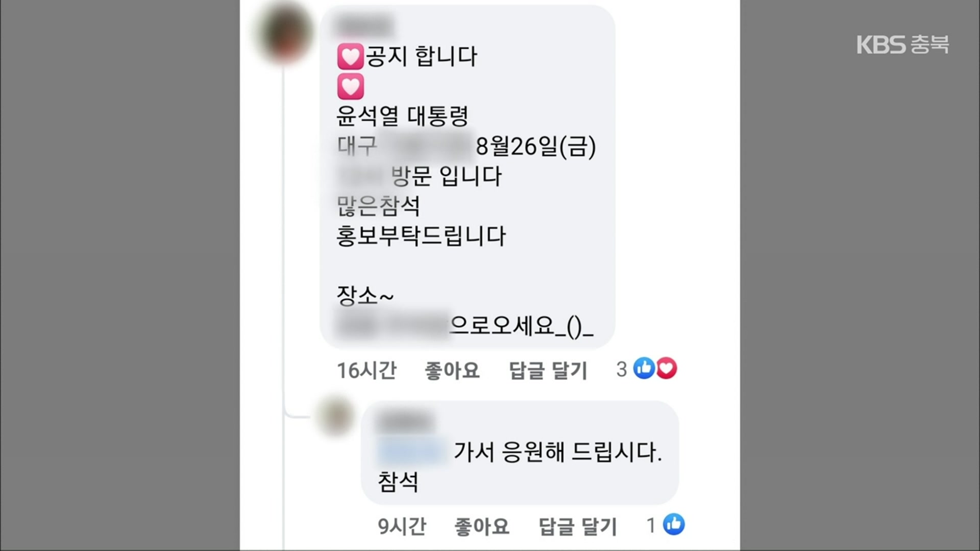The height and width of the screenshot is (551, 980).
Task: Open the reactions list from the count 1
Action: tap(651, 525)
